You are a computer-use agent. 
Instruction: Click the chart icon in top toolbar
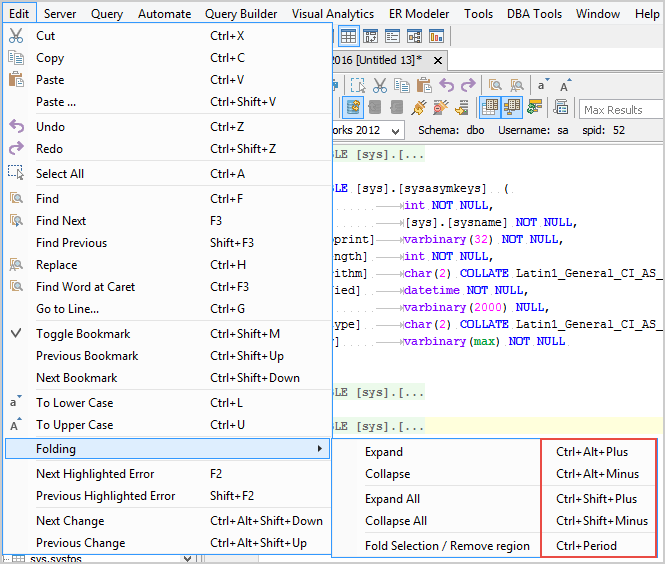436,37
